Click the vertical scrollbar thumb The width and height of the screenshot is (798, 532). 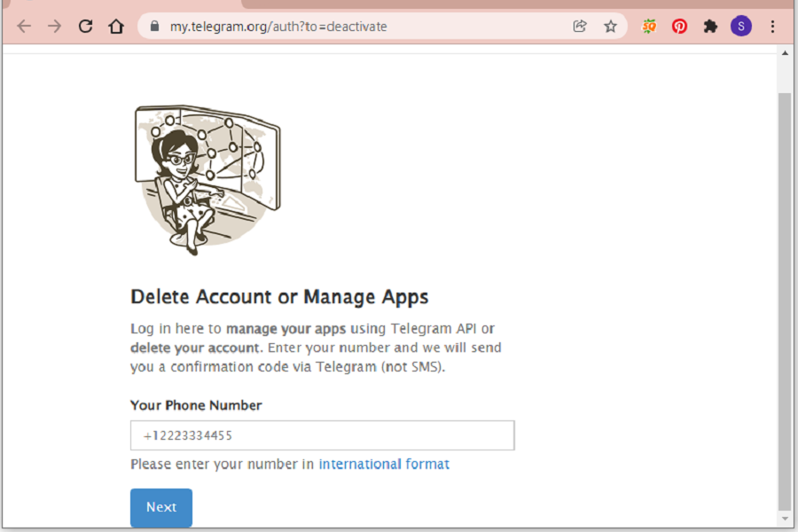pyautogui.click(x=784, y=293)
